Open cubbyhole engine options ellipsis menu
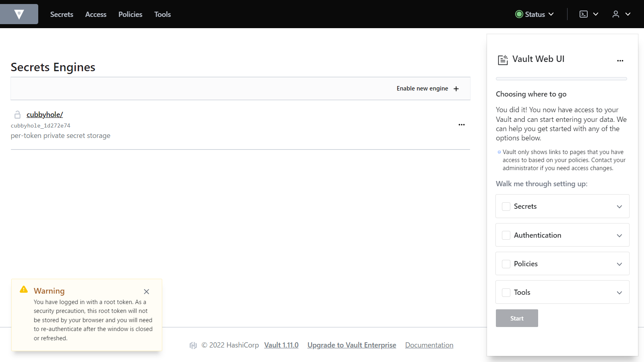Viewport: 644px width, 362px height. [x=461, y=125]
